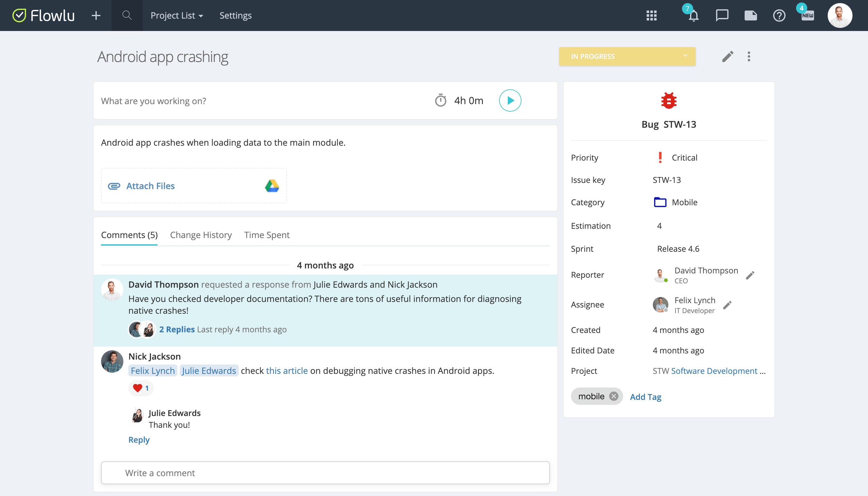Image resolution: width=868 pixels, height=496 pixels.
Task: Open the apps grid menu
Action: click(x=651, y=16)
